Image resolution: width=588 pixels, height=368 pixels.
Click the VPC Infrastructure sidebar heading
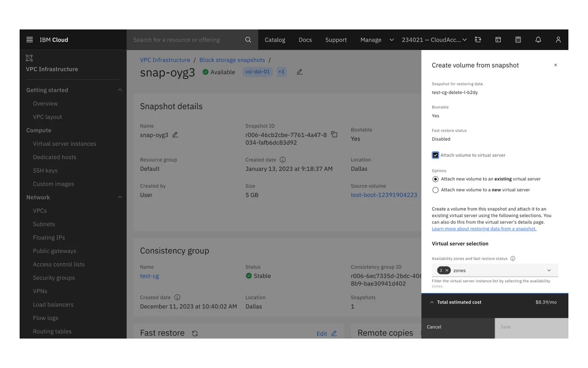(52, 69)
